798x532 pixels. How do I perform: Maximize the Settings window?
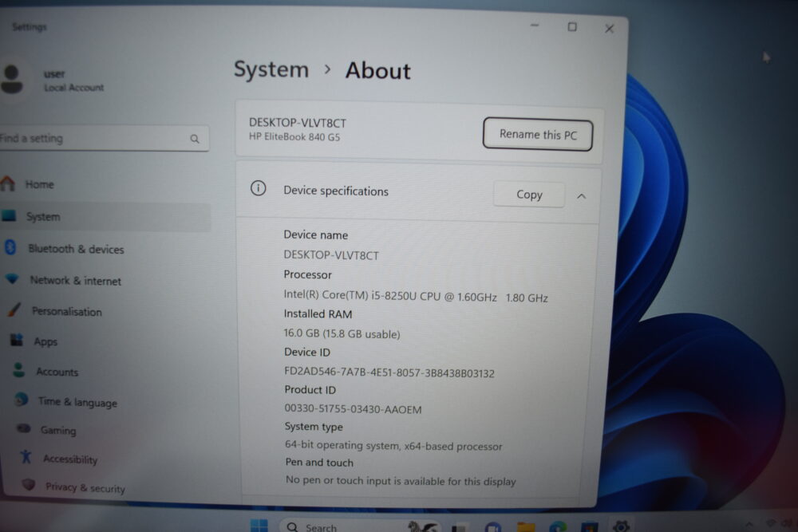(x=572, y=26)
